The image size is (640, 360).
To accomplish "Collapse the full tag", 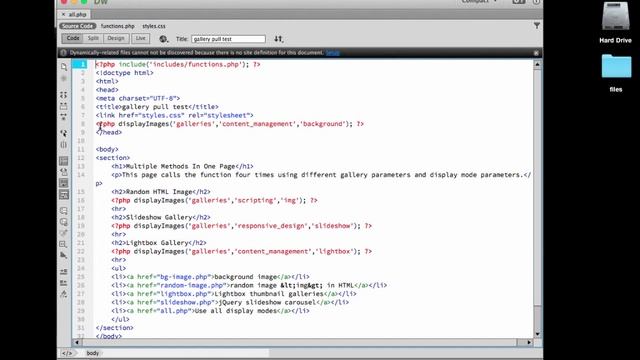I will click(x=64, y=95).
